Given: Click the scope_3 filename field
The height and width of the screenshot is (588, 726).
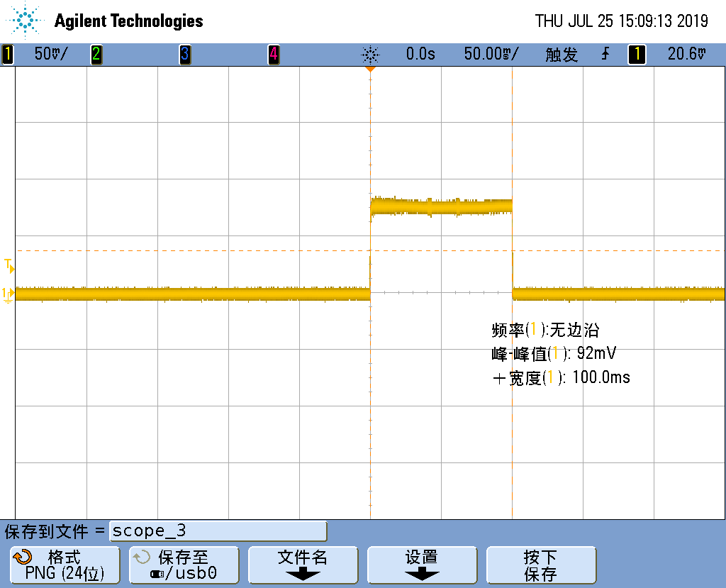Looking at the screenshot, I should [x=218, y=531].
